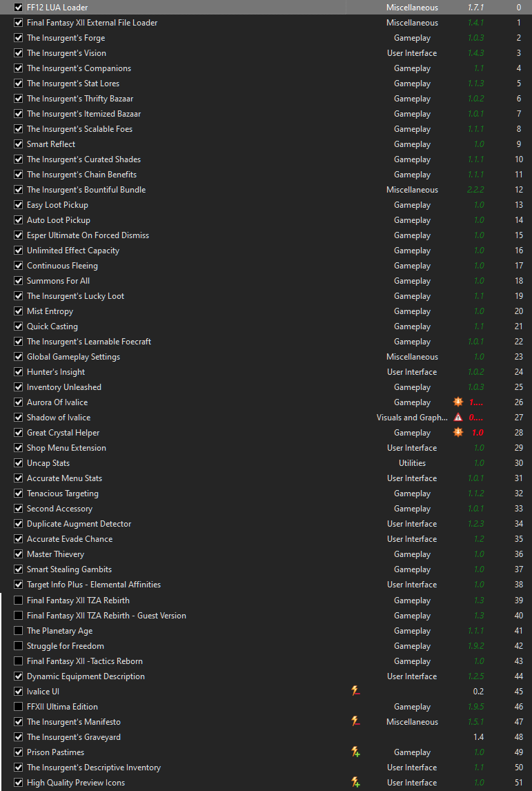Uncheck the FF12 LUA Loader checkbox
Screen dimensions: 532x791
[x=18, y=8]
